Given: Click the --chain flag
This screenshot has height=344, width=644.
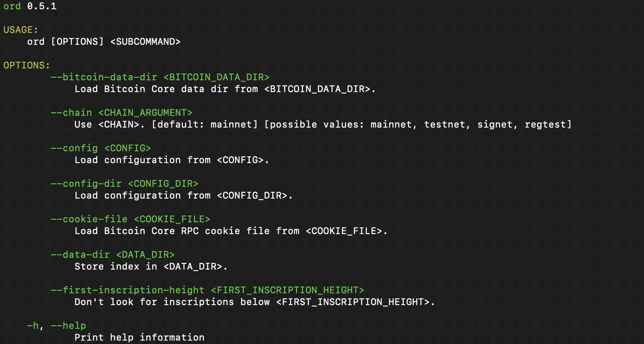Looking at the screenshot, I should (x=71, y=113).
